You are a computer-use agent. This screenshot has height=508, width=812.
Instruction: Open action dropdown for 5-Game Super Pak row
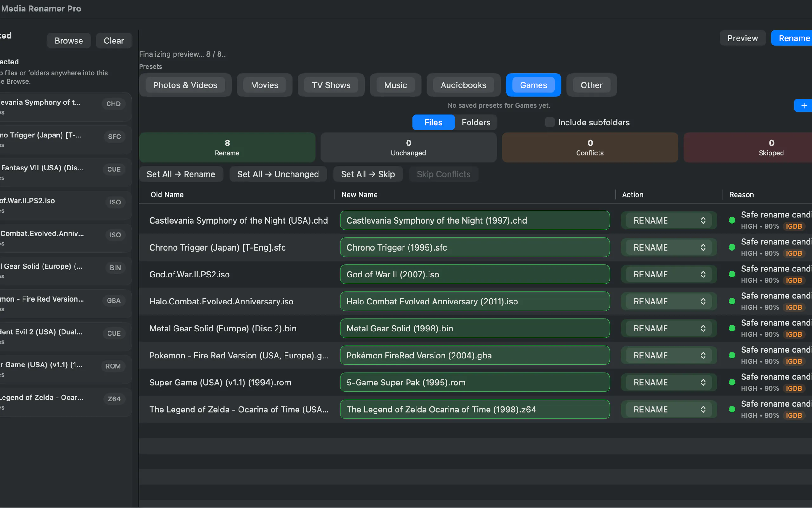[668, 383]
